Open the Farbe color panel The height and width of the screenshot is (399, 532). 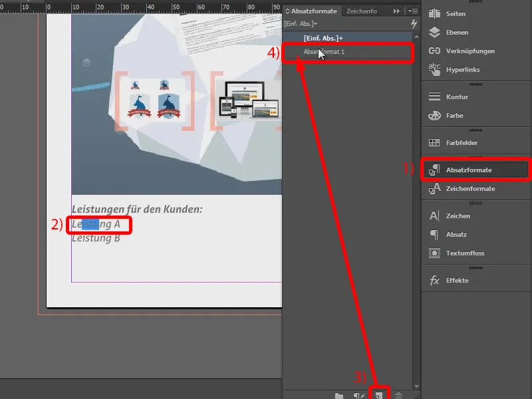[x=434, y=115]
